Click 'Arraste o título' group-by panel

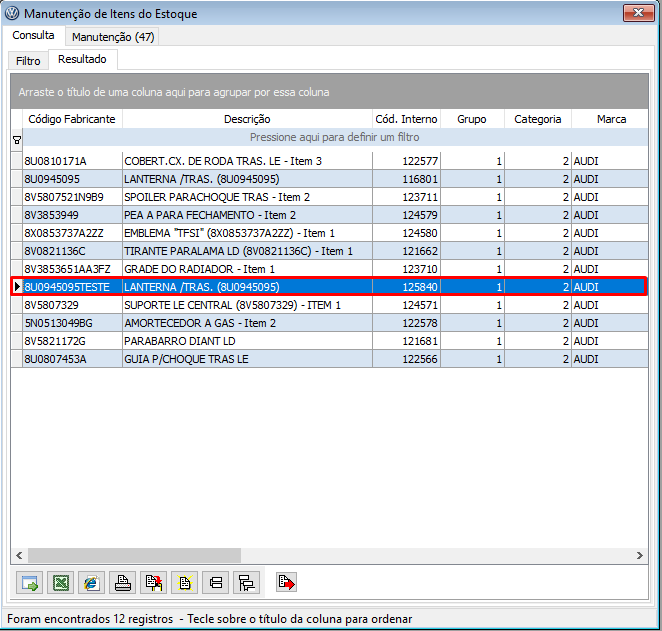click(x=329, y=92)
